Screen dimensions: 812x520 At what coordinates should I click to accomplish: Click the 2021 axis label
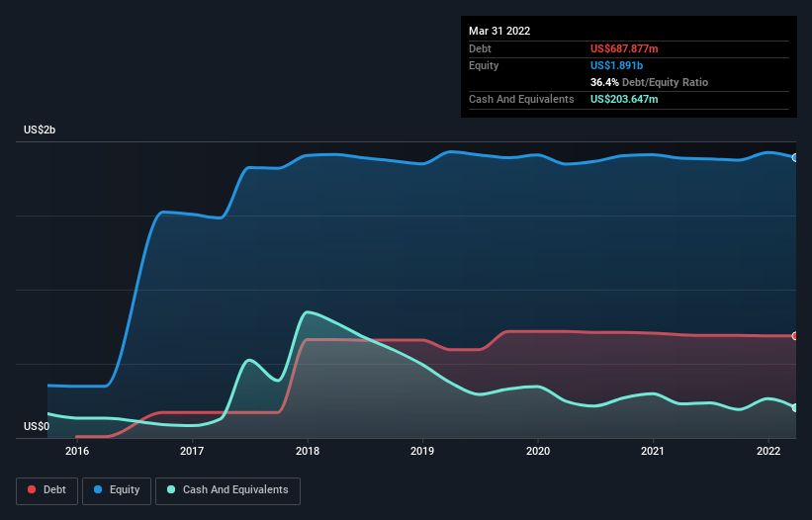pos(653,451)
